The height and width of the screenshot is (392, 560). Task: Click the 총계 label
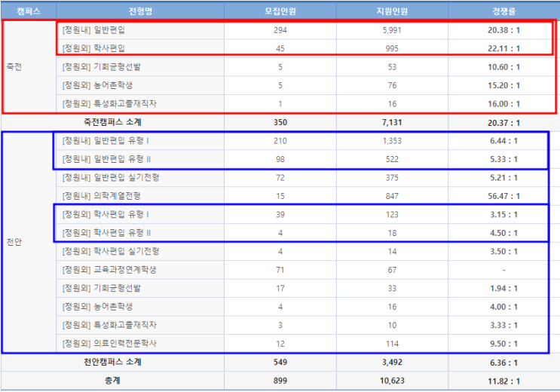click(112, 381)
